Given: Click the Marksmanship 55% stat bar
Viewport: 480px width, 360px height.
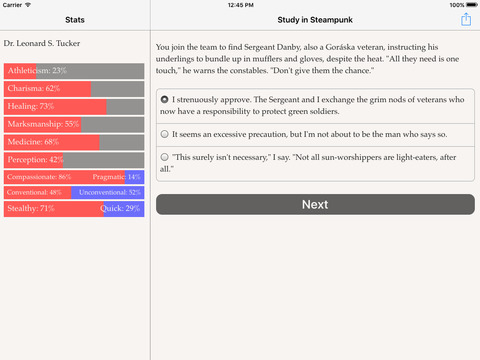Looking at the screenshot, I should [74, 124].
